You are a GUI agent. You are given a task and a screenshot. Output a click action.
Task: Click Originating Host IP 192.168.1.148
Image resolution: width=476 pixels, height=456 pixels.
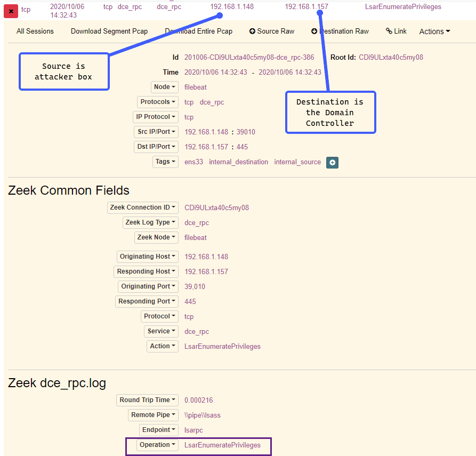click(206, 257)
